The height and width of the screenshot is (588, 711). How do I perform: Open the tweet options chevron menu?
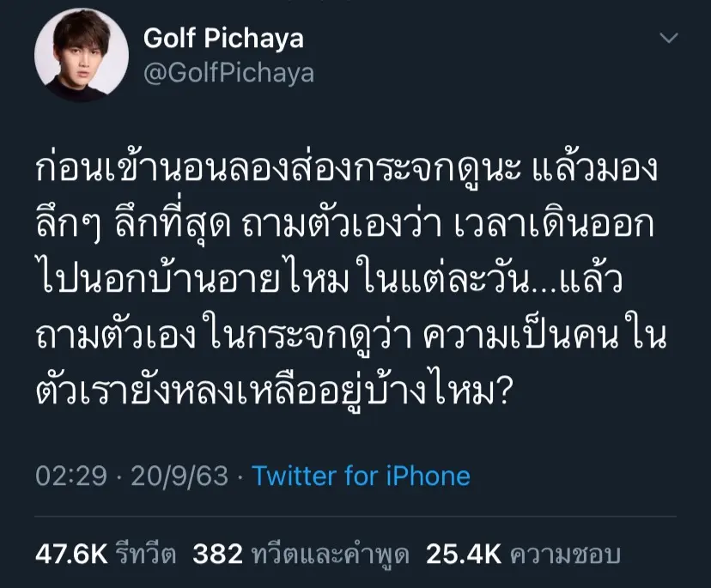coord(668,39)
